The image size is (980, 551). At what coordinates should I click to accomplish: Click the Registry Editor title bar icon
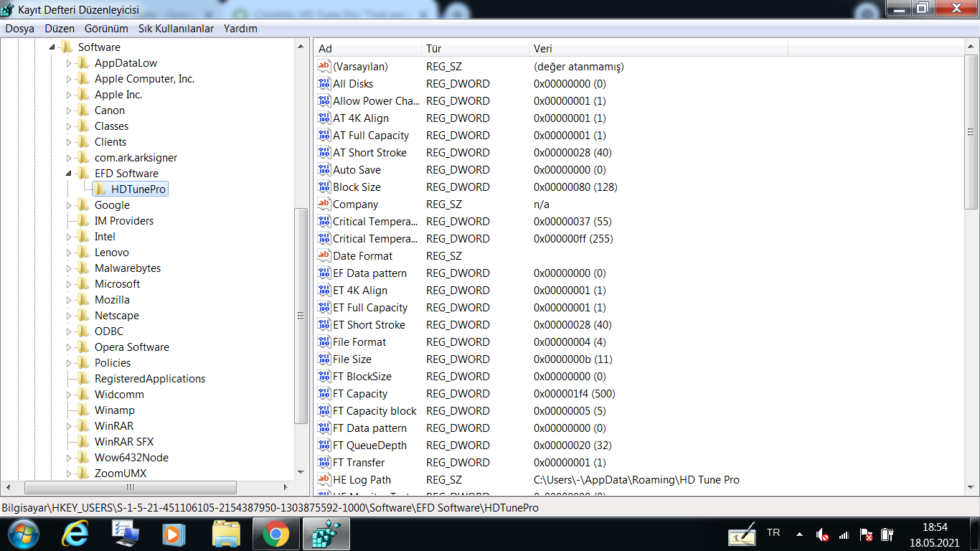8,10
